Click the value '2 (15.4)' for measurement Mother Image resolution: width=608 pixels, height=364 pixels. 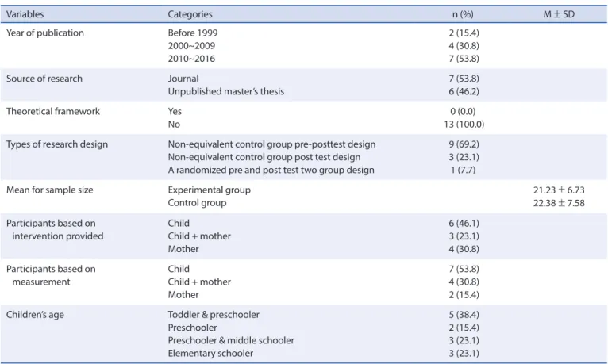coord(464,295)
